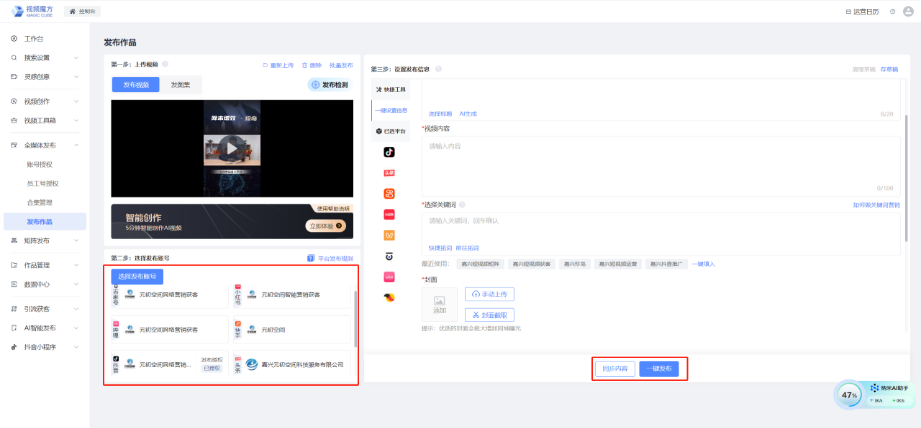Expand the 视频创作 sidebar menu chevron
The width and height of the screenshot is (921, 428).
76,102
